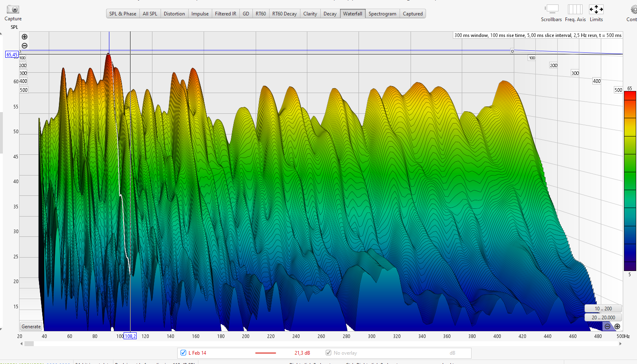Image resolution: width=637 pixels, height=364 pixels.
Task: Select the RT60 Decay tab
Action: pos(284,14)
